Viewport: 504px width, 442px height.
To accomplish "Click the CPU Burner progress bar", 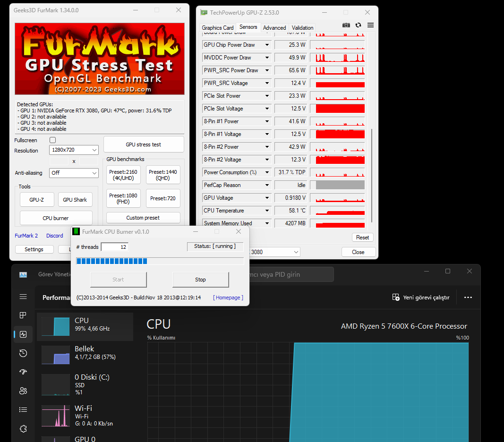I will tap(160, 261).
